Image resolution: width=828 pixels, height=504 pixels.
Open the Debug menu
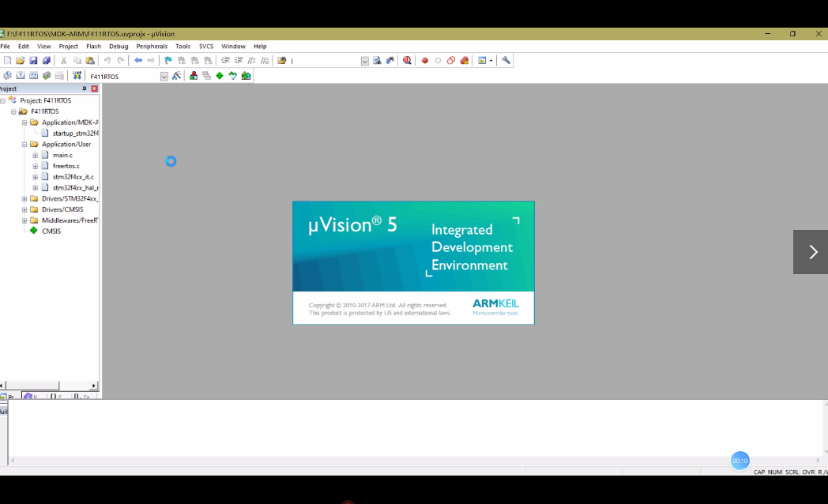(x=119, y=47)
